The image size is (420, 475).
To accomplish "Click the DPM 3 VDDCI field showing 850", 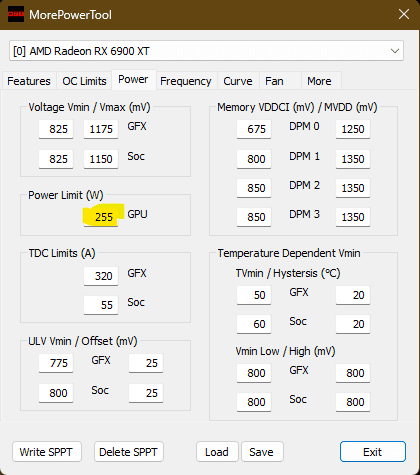I will click(254, 217).
